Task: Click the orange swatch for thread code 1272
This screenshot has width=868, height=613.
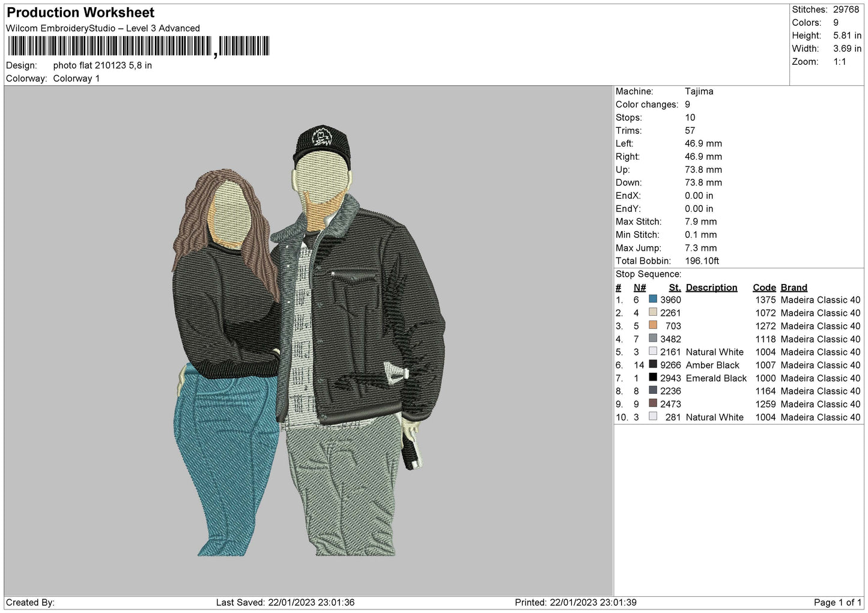Action: (x=653, y=325)
